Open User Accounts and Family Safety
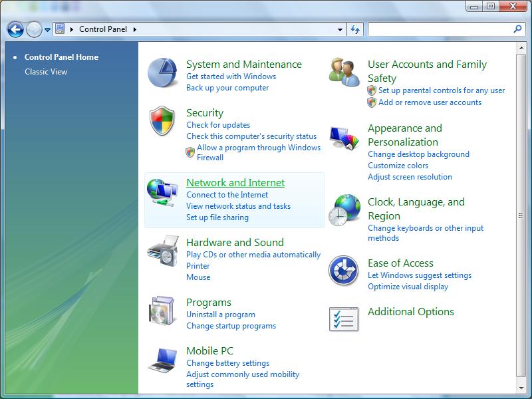Viewport: 532px width, 399px height. (x=427, y=71)
